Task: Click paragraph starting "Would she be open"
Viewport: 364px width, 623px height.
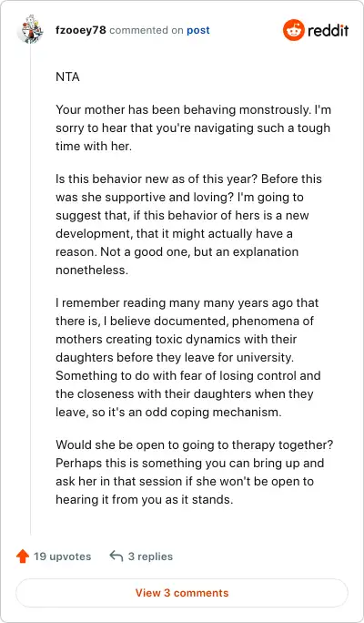Action: (x=194, y=472)
